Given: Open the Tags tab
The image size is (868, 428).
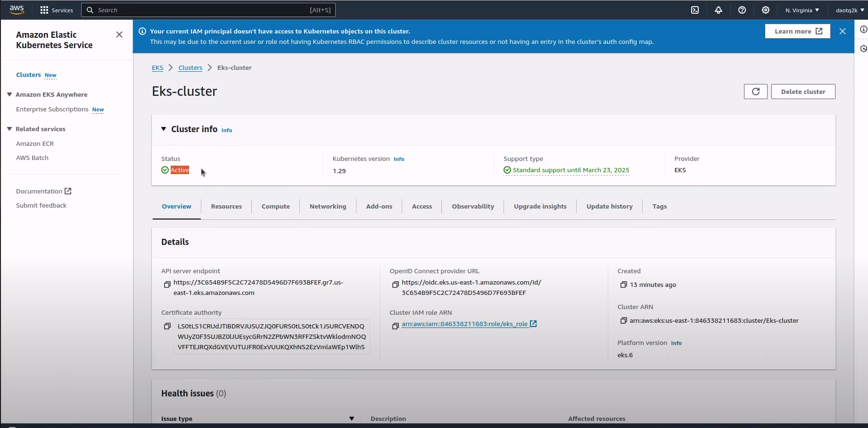Looking at the screenshot, I should pos(660,206).
